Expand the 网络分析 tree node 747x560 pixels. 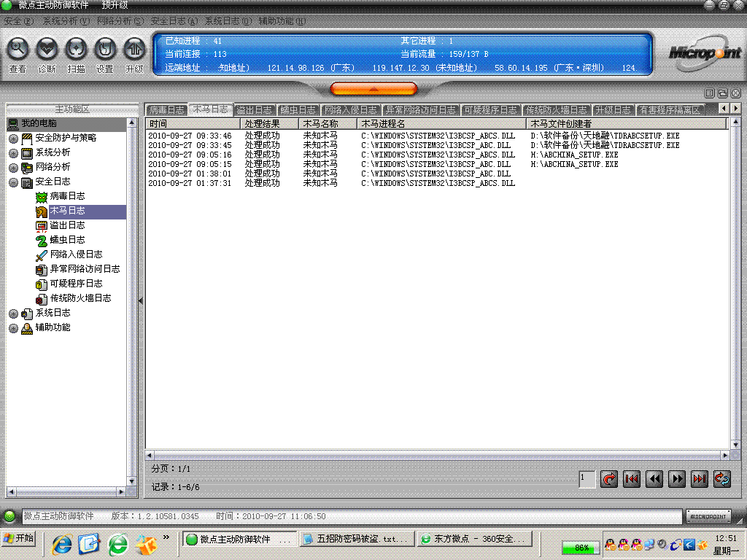coord(13,168)
